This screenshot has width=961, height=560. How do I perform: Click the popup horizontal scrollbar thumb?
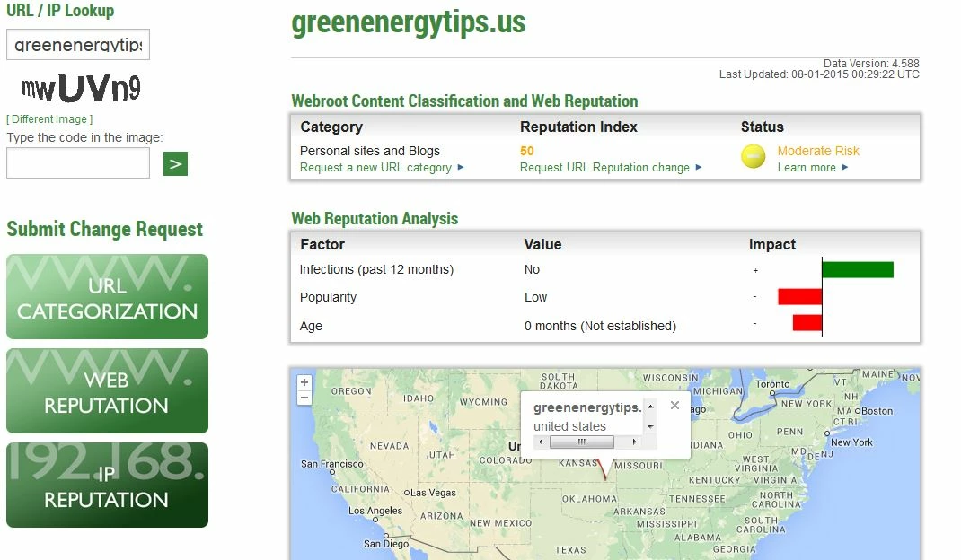point(582,442)
